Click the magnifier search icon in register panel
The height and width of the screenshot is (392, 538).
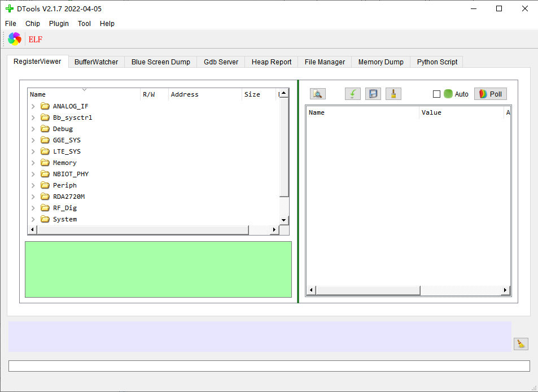click(x=317, y=94)
